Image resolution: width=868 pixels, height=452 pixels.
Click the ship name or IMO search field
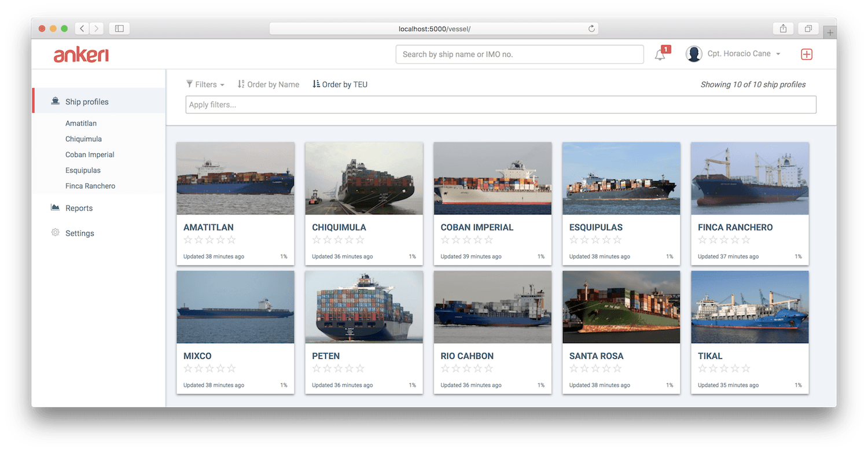[x=520, y=54]
